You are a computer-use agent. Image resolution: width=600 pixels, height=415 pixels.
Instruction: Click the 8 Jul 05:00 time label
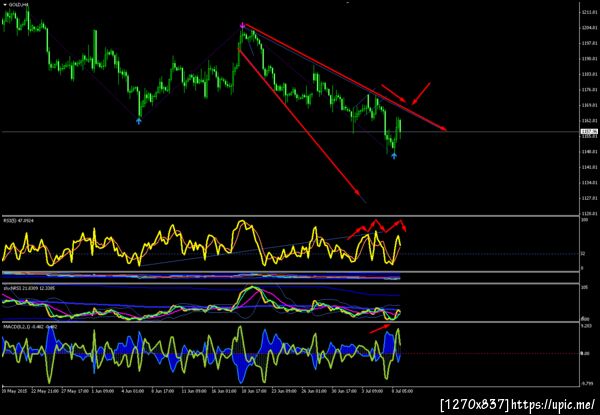pyautogui.click(x=402, y=391)
